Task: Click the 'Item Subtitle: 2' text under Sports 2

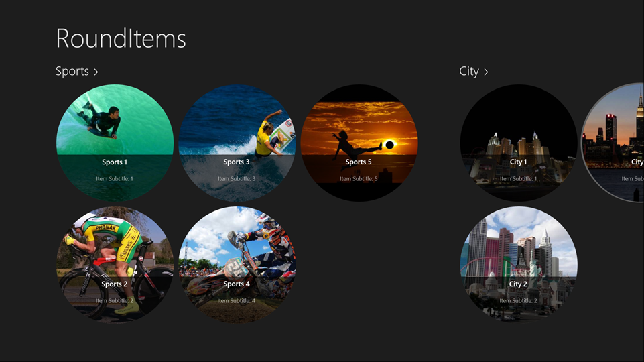Action: coord(115,301)
